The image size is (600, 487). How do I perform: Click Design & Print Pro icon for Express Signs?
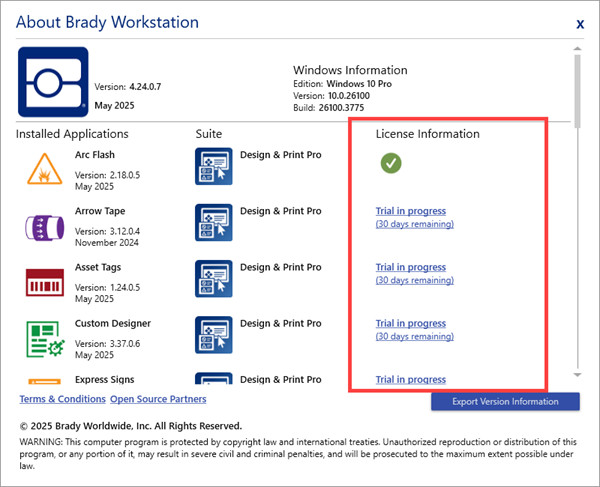click(214, 378)
